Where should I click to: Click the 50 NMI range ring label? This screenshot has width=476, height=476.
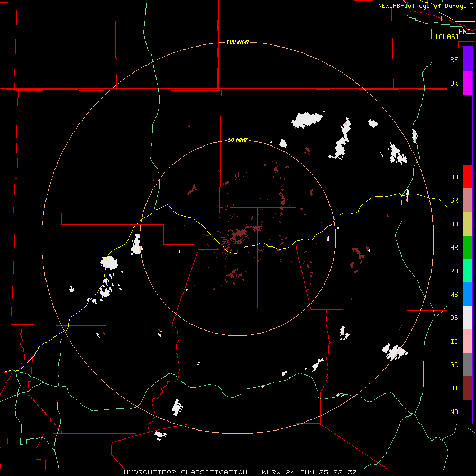237,140
